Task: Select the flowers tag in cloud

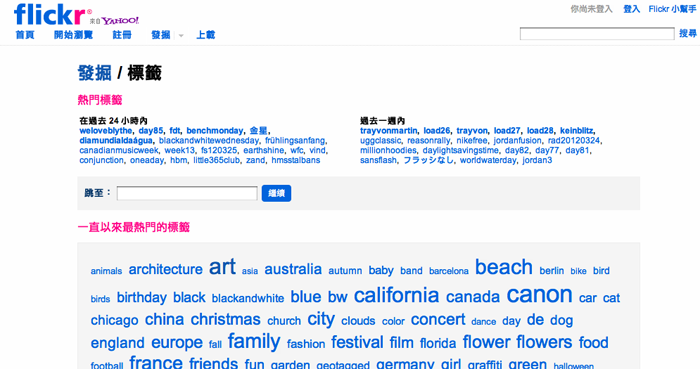Action: (x=544, y=342)
